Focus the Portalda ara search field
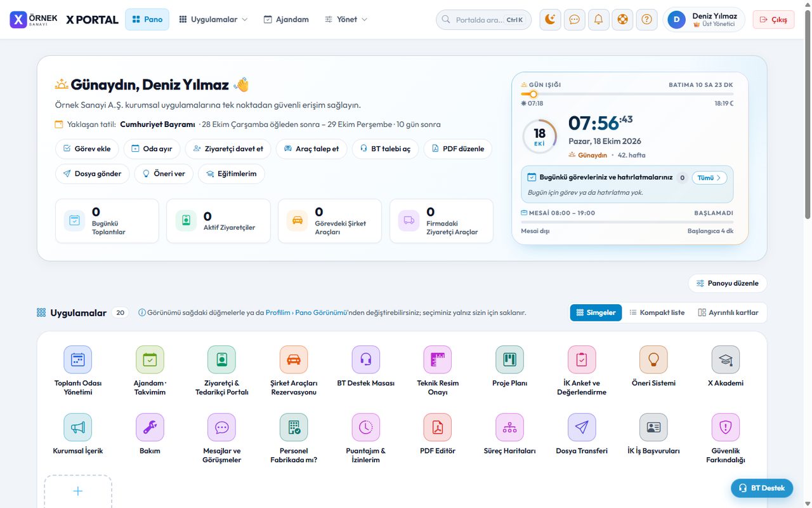 [x=484, y=20]
